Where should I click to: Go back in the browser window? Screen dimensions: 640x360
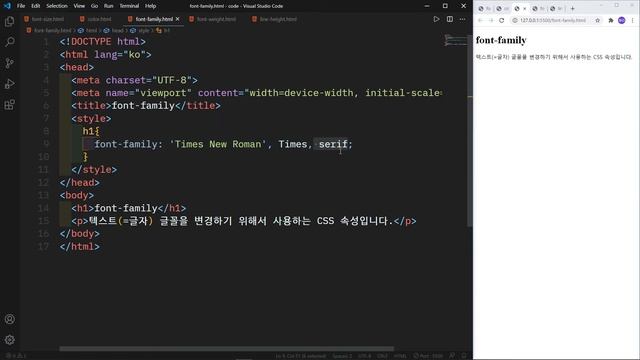click(x=480, y=20)
